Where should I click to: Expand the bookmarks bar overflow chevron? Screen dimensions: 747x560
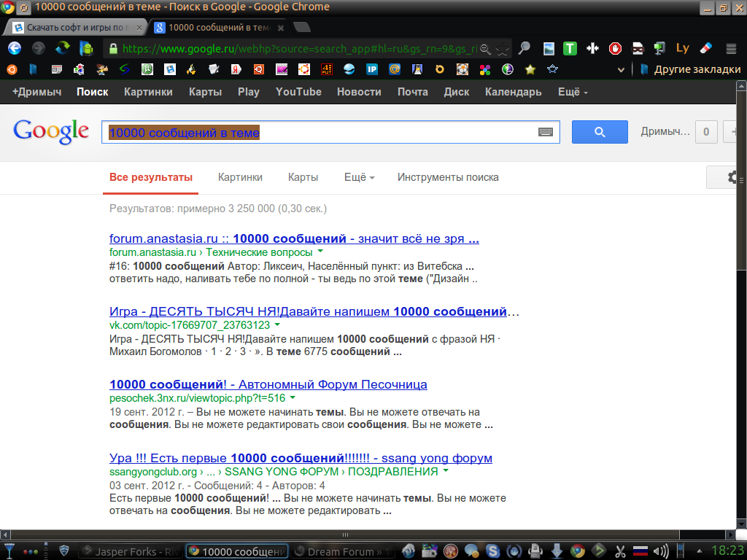[621, 70]
